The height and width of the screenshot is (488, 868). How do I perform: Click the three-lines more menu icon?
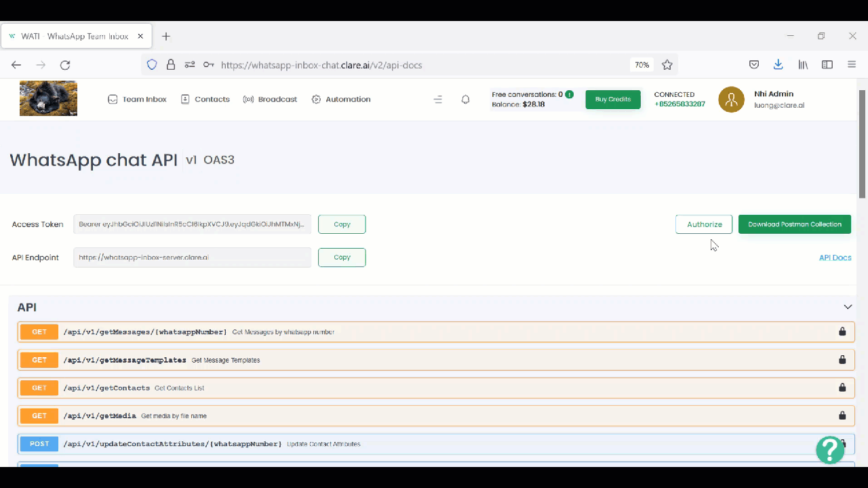point(438,99)
